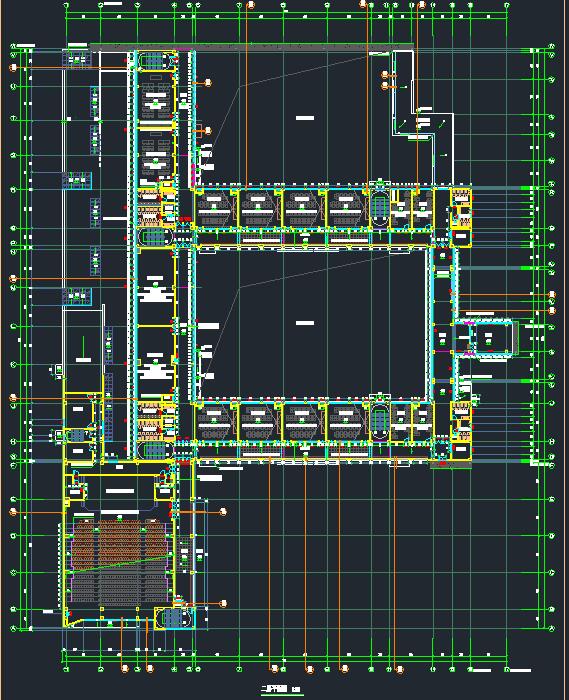The width and height of the screenshot is (569, 700).
Task: Select the brown auditorium seating block
Action: 118,545
